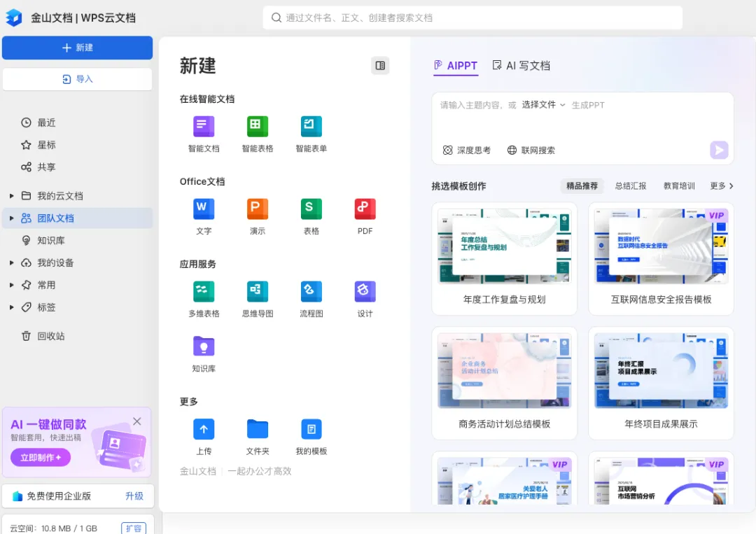Expand 我的云文档 tree arrow
Screen dimensions: 756x534
(12, 196)
